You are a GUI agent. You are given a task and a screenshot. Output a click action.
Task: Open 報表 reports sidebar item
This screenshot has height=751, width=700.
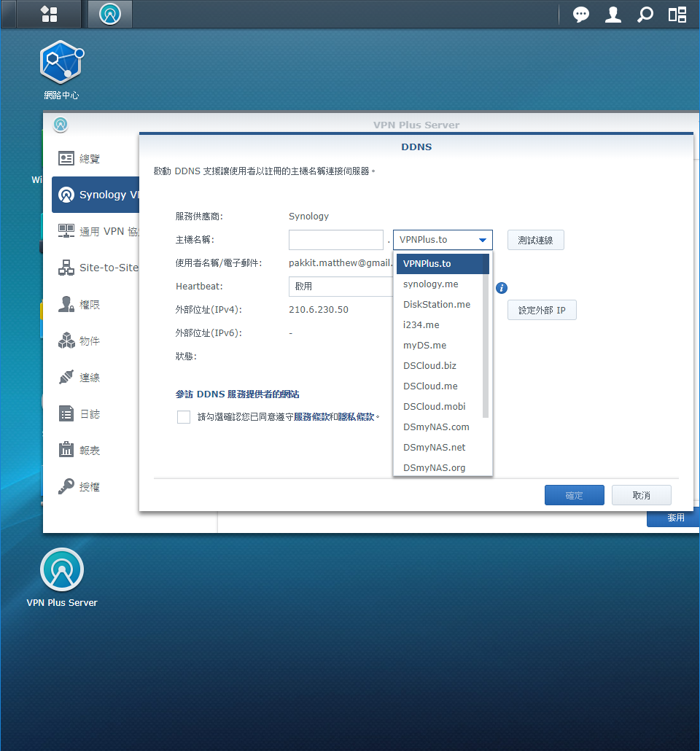point(96,450)
